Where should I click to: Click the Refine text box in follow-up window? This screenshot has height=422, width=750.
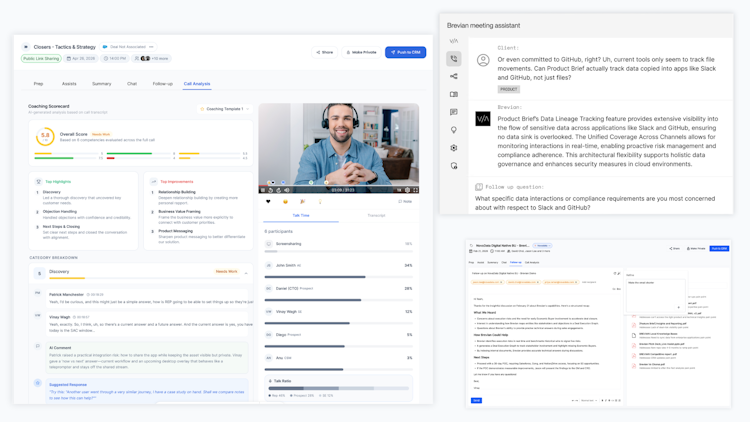pos(654,295)
